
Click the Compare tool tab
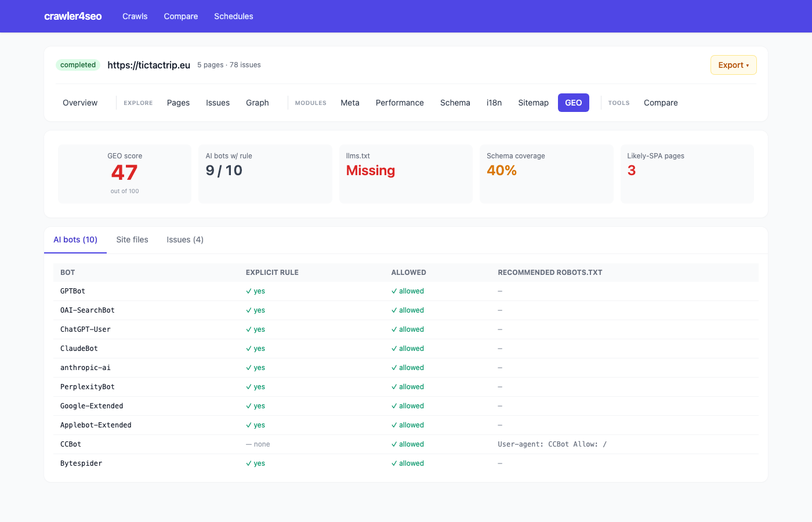coord(661,103)
